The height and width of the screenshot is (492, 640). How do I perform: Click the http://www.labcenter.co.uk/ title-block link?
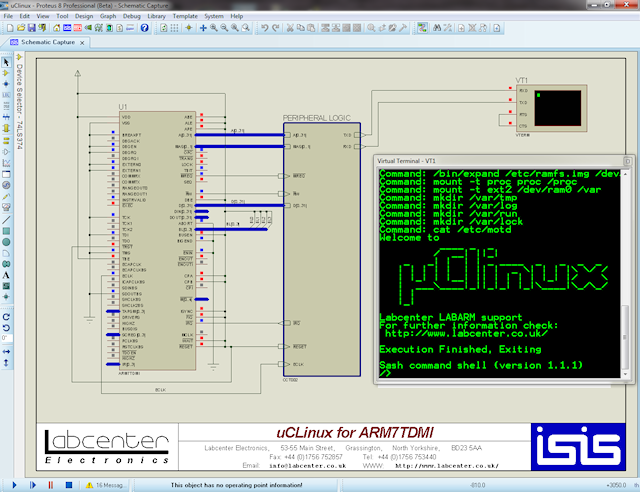point(447,465)
